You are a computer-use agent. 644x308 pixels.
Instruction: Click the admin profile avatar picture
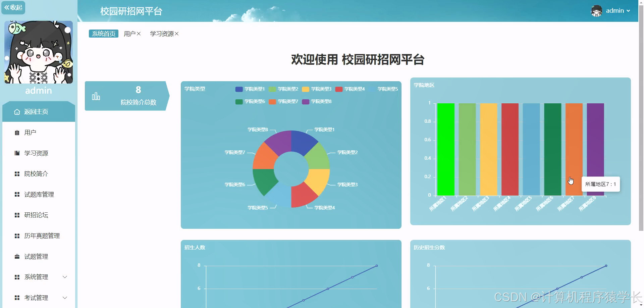tap(597, 11)
